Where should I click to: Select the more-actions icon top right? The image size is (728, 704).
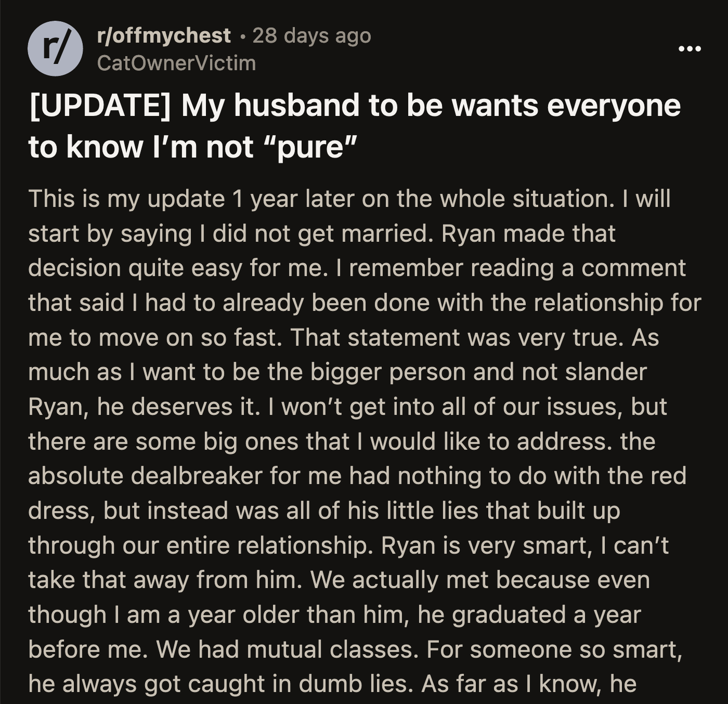(x=689, y=48)
